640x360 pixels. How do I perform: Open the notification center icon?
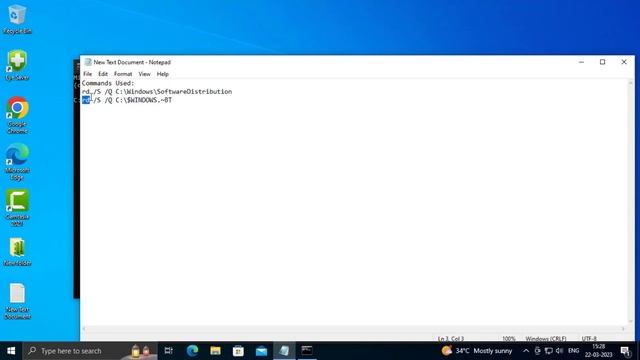tap(625, 351)
